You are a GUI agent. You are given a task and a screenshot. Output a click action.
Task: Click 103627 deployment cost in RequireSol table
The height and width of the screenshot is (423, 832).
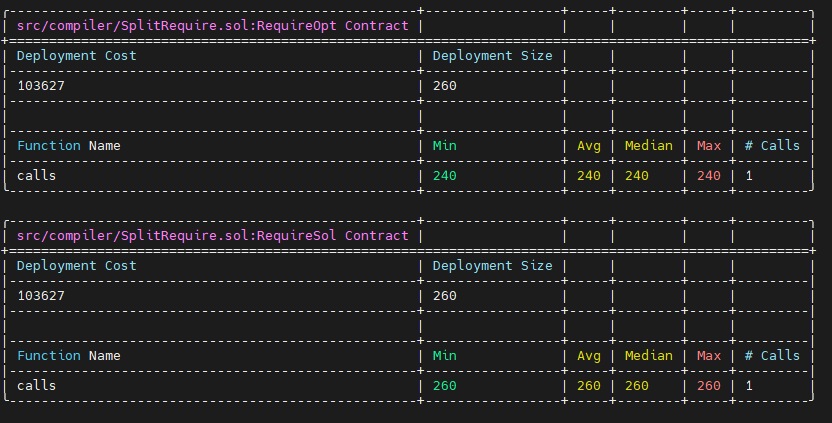coord(41,296)
